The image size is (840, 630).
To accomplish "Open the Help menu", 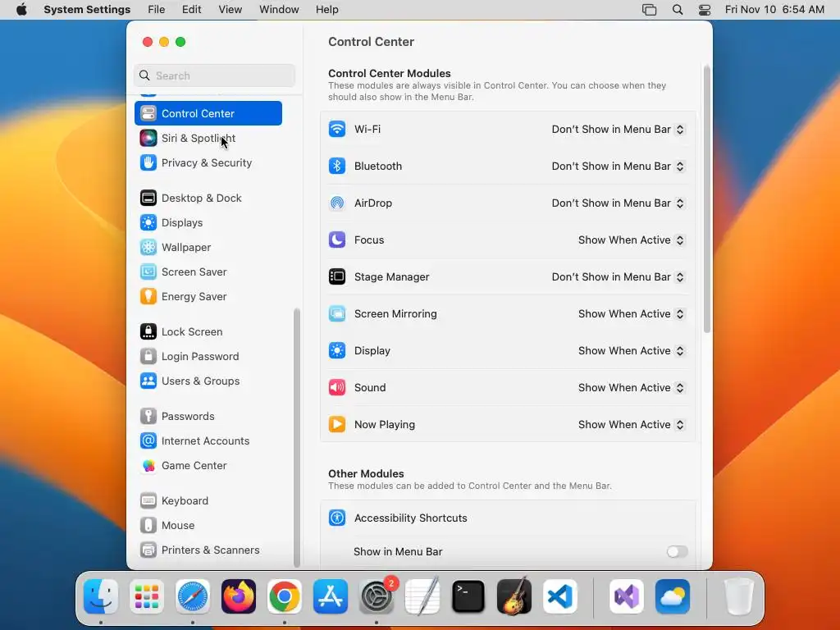I will pos(326,10).
